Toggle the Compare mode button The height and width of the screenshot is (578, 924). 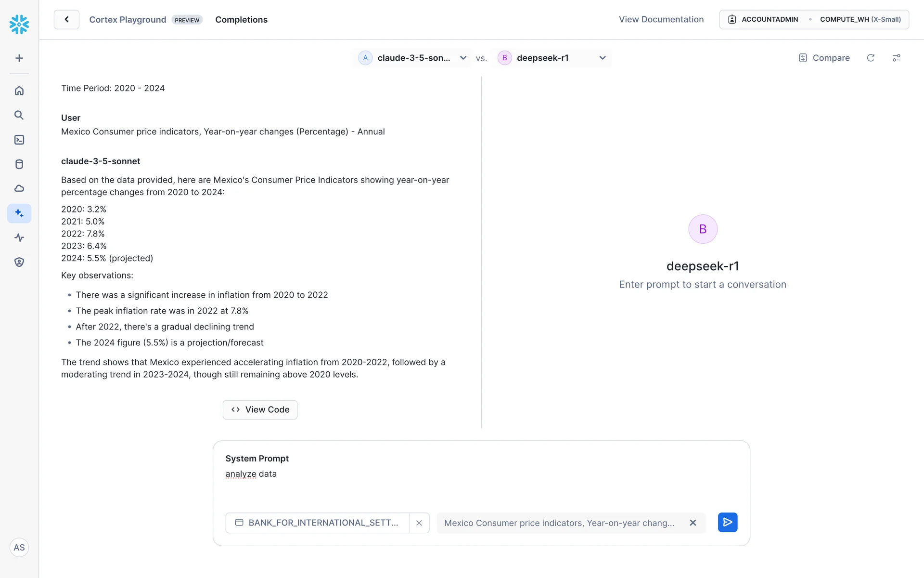click(x=824, y=58)
